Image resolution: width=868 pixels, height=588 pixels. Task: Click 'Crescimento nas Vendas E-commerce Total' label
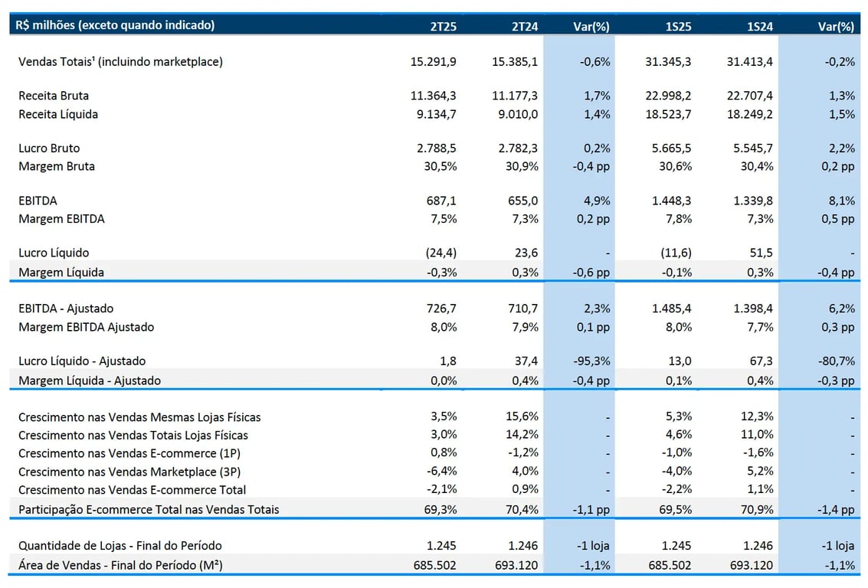point(133,490)
